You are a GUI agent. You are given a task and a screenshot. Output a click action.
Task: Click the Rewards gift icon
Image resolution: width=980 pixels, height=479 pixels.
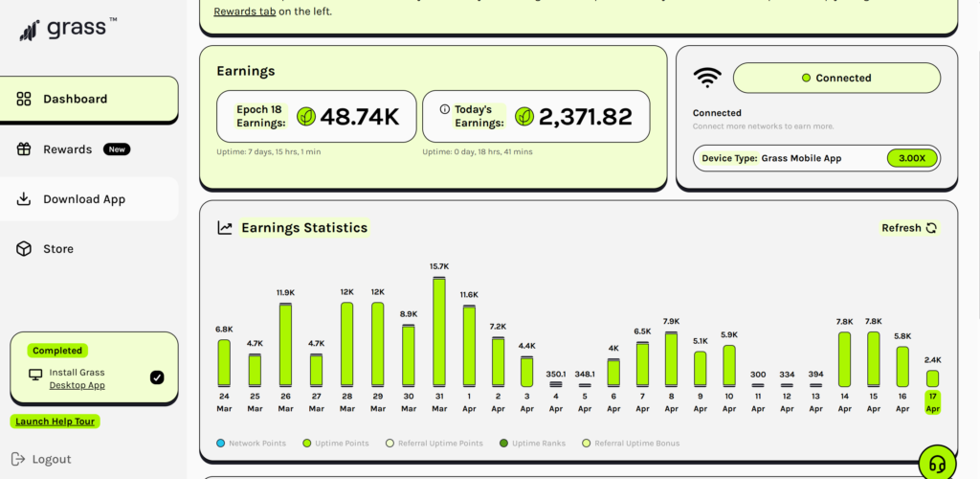point(24,149)
